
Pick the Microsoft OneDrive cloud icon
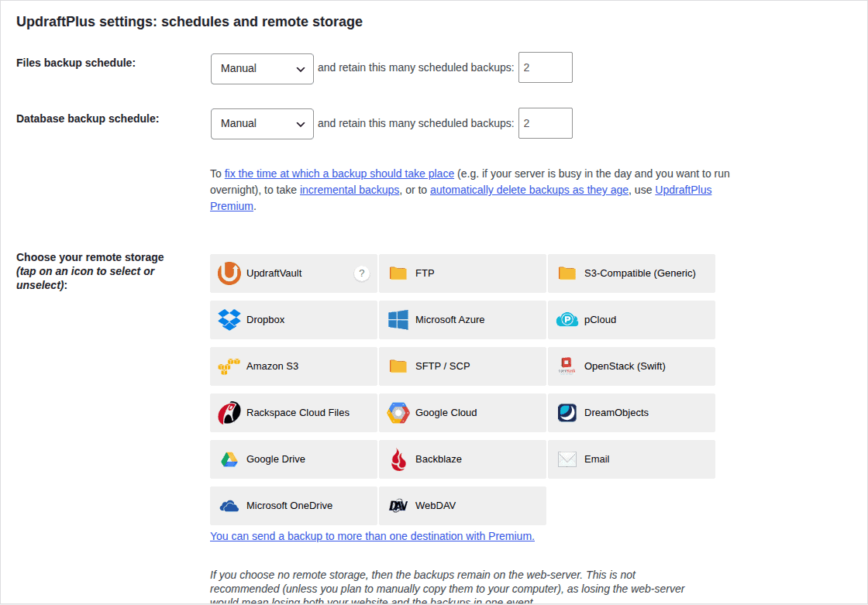click(x=229, y=506)
